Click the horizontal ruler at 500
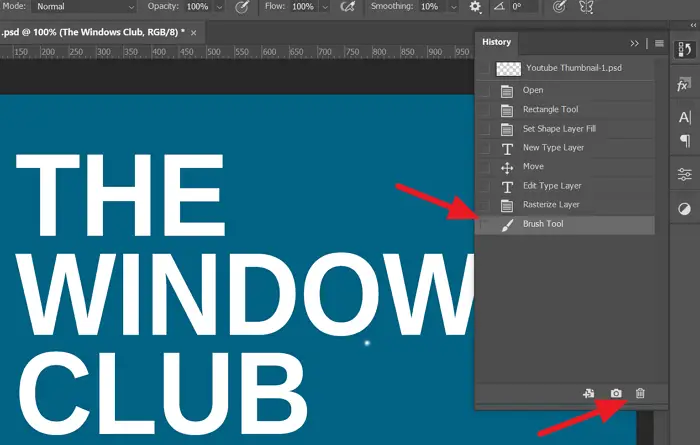The width and height of the screenshot is (700, 445). pyautogui.click(x=214, y=52)
